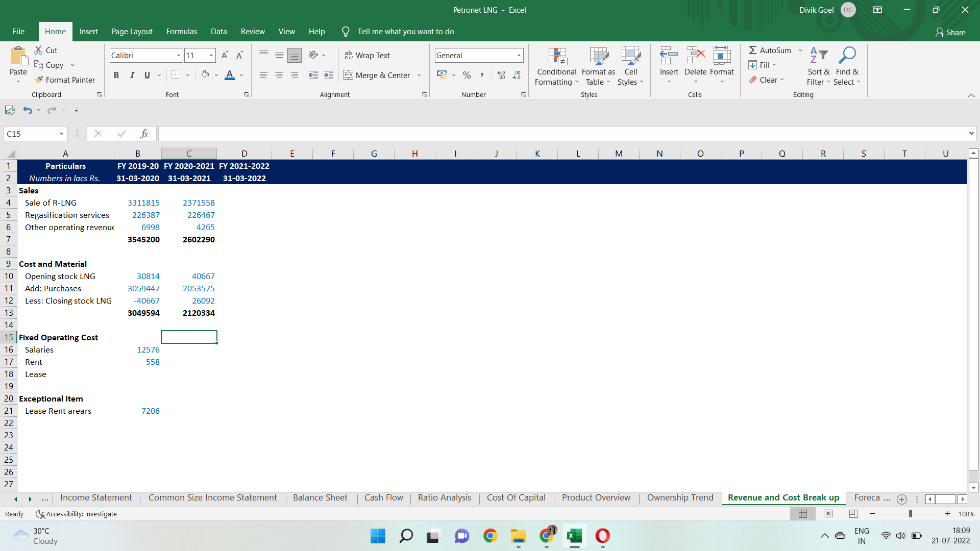This screenshot has height=551, width=980.
Task: Click the Format Painter brush icon
Action: 39,80
